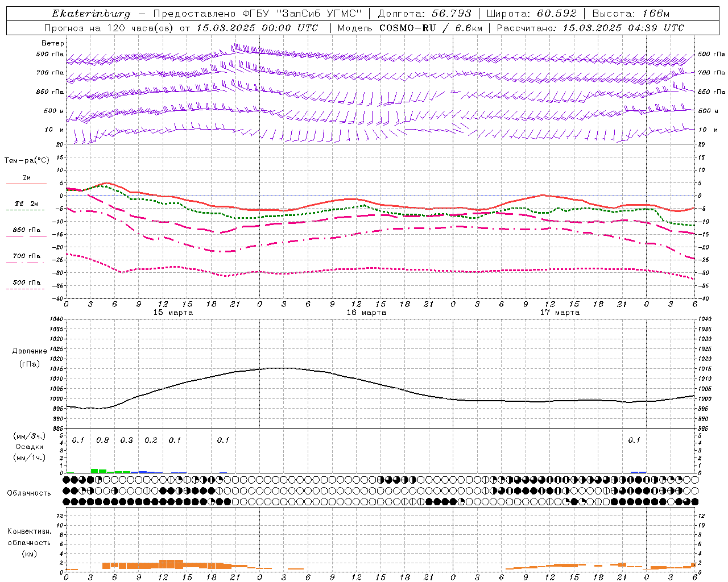Click the 500 гПа dotted legend line
Viewport: 728px width, 582px height.
click(x=26, y=289)
